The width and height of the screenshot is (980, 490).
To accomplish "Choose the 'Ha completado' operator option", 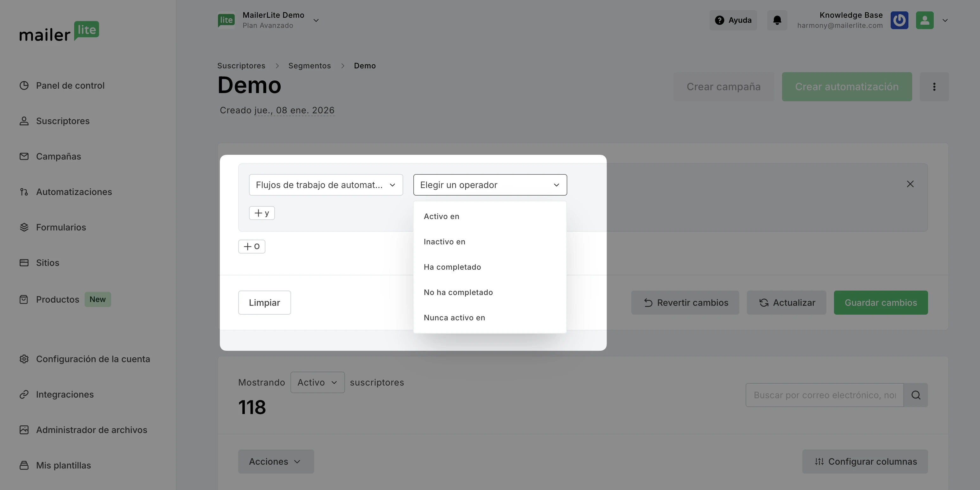I will point(452,267).
